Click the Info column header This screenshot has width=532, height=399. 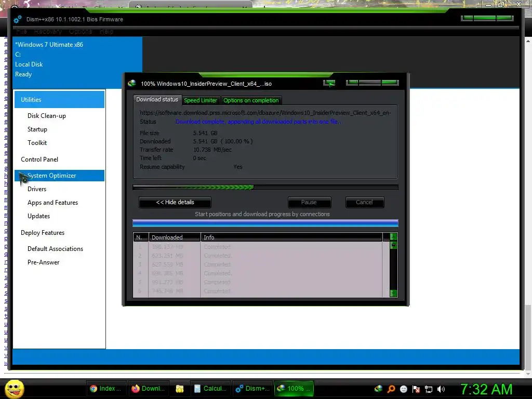[x=291, y=237]
